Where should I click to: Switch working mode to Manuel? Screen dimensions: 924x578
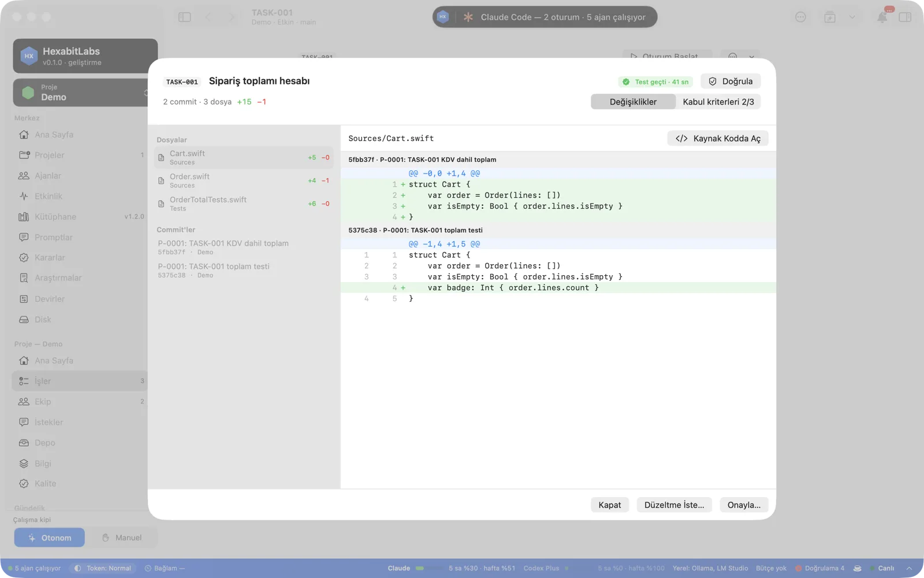122,538
